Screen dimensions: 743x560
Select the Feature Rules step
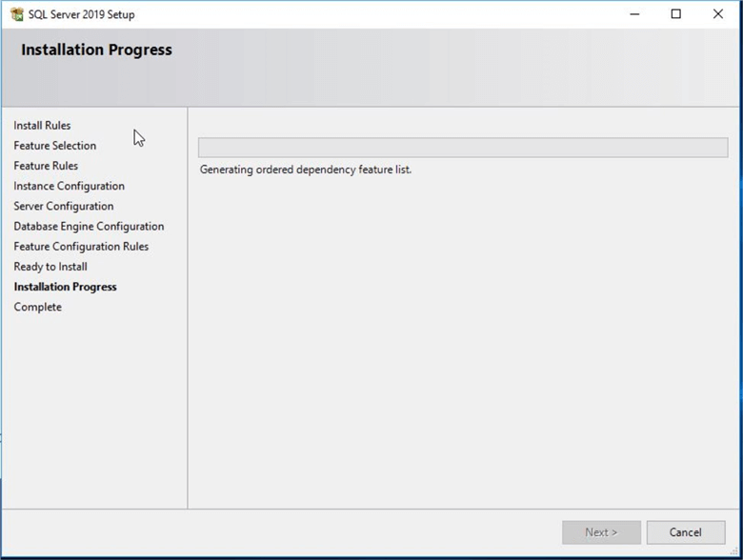coord(46,166)
